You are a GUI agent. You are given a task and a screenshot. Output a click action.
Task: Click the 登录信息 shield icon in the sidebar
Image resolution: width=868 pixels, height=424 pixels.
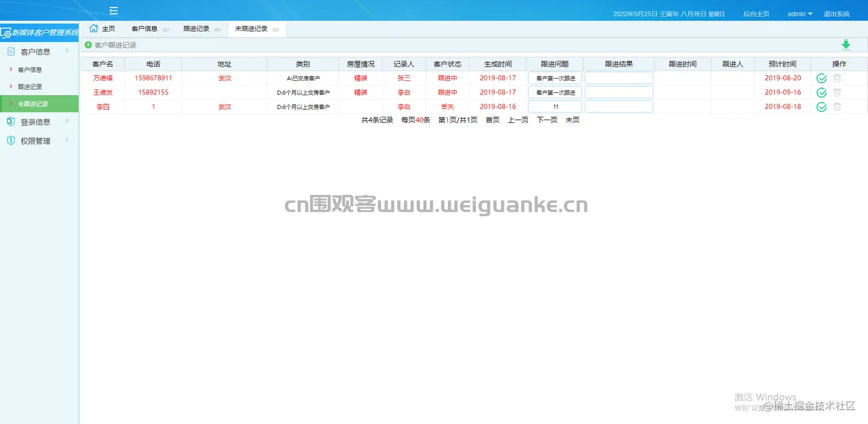11,122
